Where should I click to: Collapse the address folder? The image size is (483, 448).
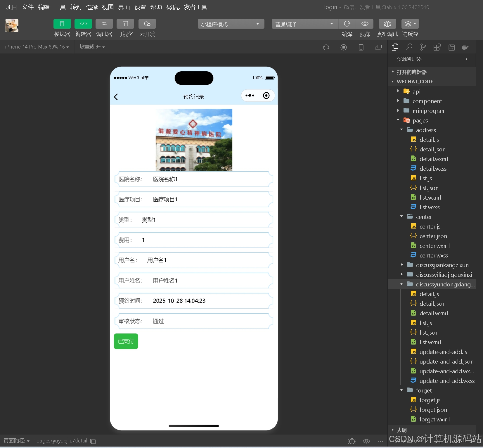(432, 130)
